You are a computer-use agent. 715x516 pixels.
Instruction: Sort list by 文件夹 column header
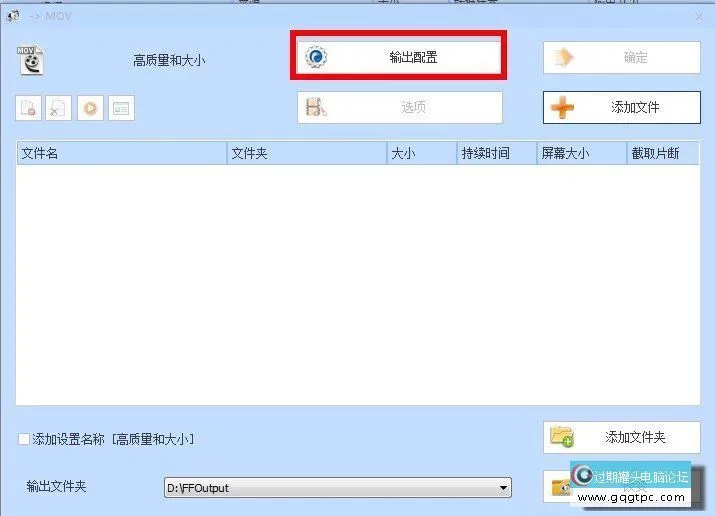pyautogui.click(x=307, y=153)
